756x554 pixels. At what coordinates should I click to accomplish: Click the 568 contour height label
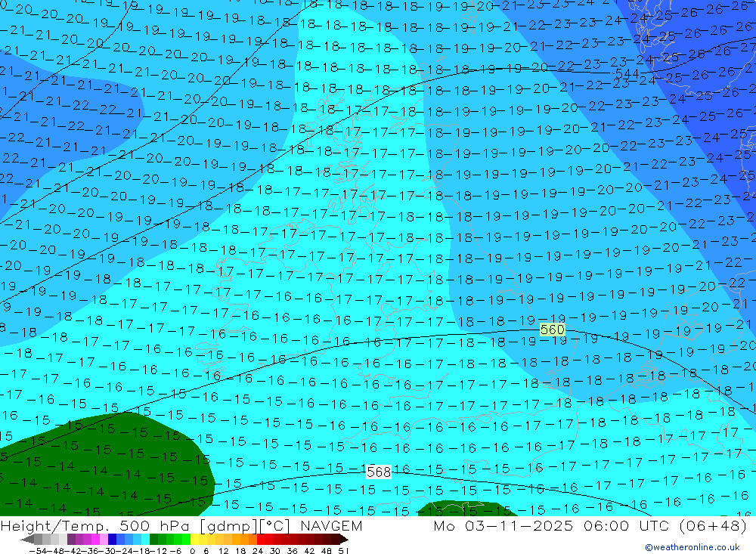(379, 472)
